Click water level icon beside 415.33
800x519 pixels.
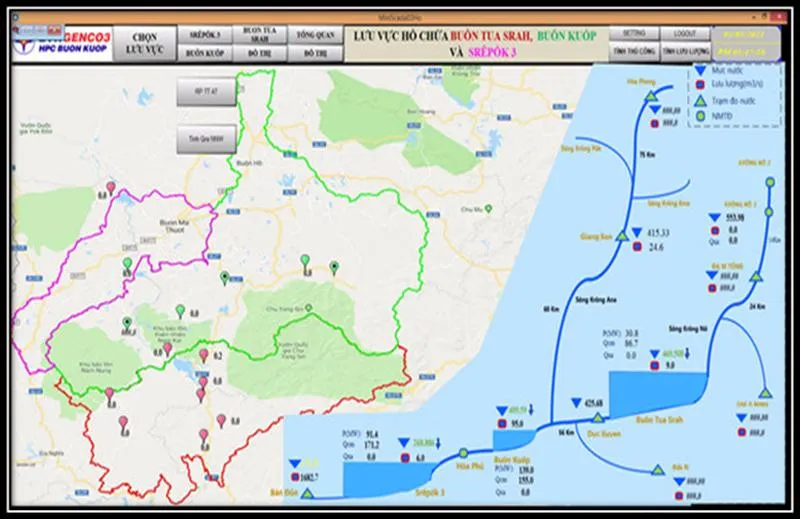coord(636,231)
